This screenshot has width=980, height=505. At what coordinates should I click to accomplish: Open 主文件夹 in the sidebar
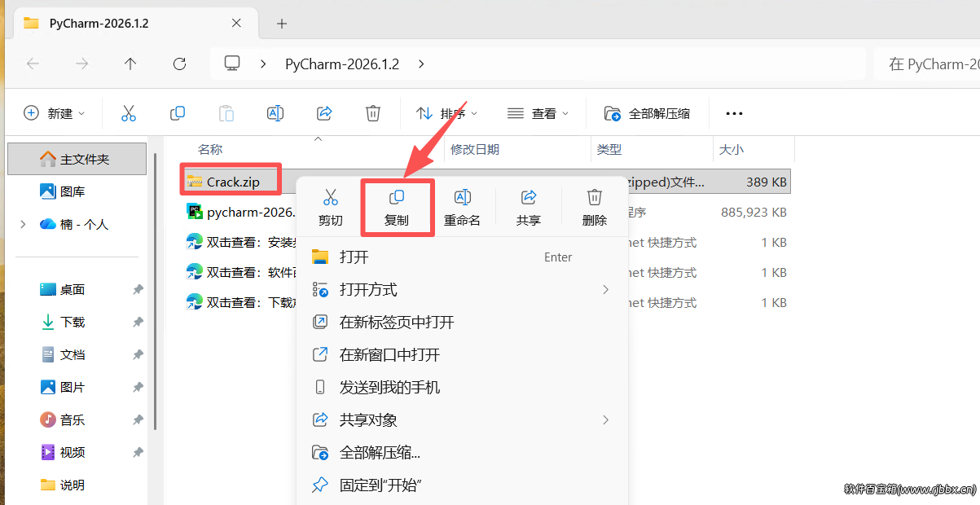(x=77, y=159)
